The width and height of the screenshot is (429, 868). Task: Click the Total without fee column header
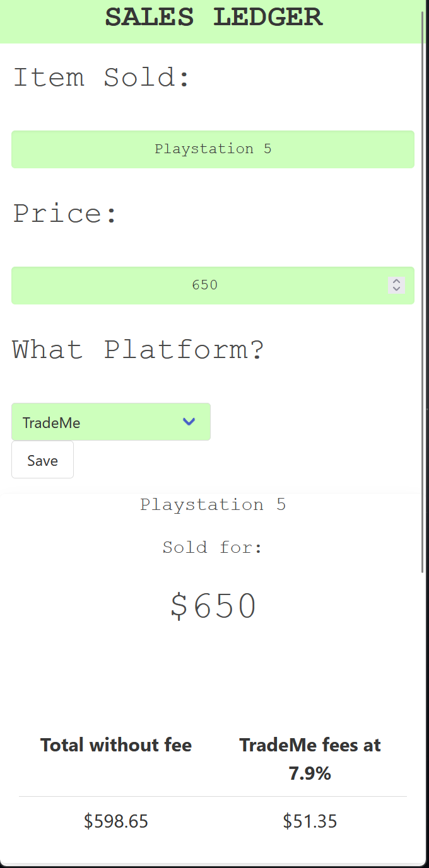(116, 745)
